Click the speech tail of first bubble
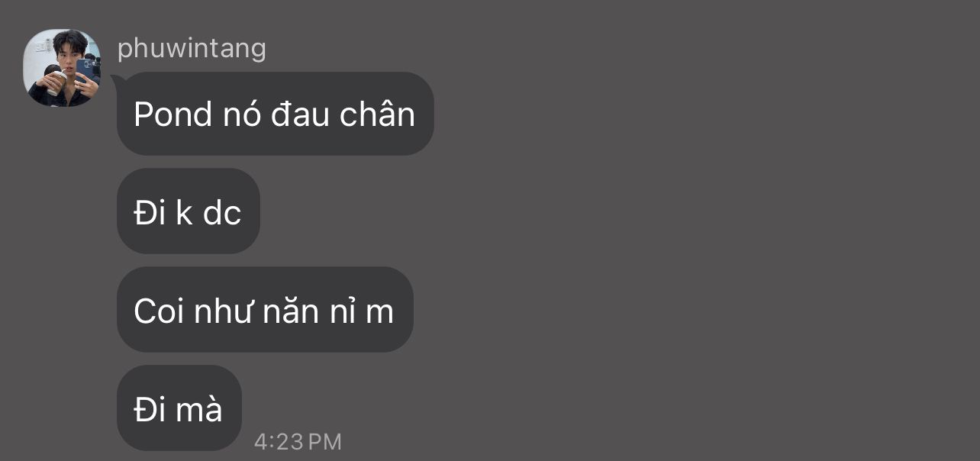The width and height of the screenshot is (980, 461). 117,79
